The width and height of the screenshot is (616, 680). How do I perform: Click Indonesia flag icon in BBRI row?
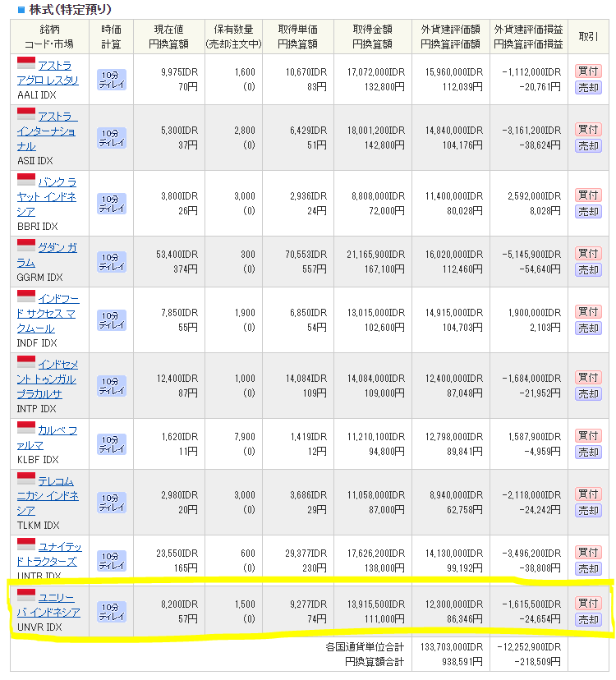26,180
